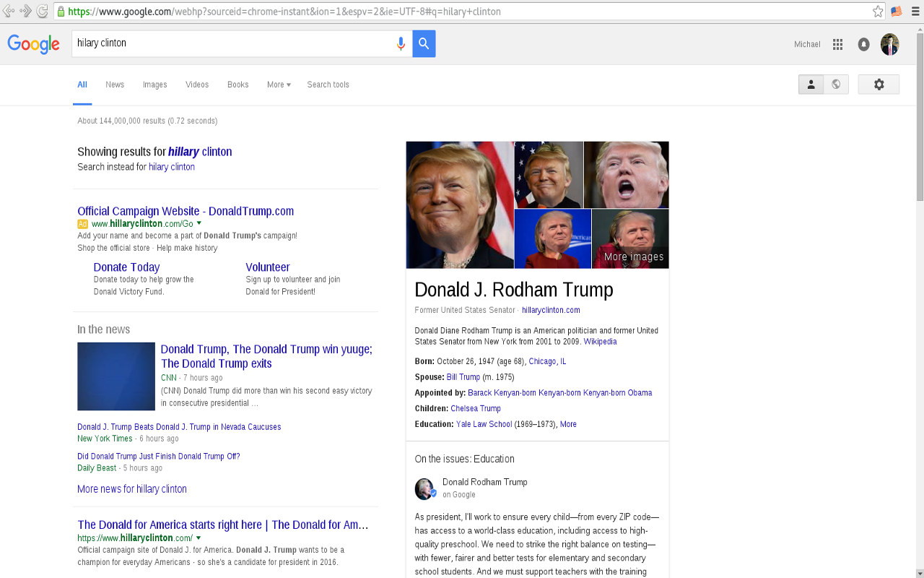Click the large portrait in knowledge panel

tap(460, 204)
